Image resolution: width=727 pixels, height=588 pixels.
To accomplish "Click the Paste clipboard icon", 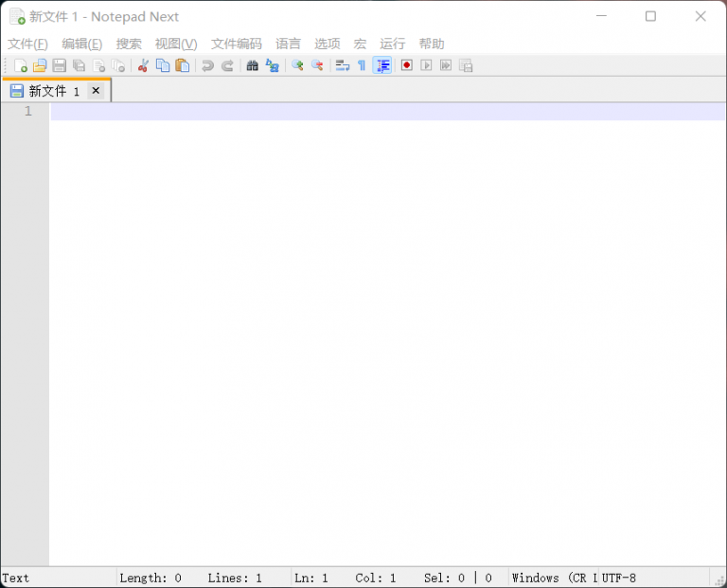I will click(x=183, y=65).
